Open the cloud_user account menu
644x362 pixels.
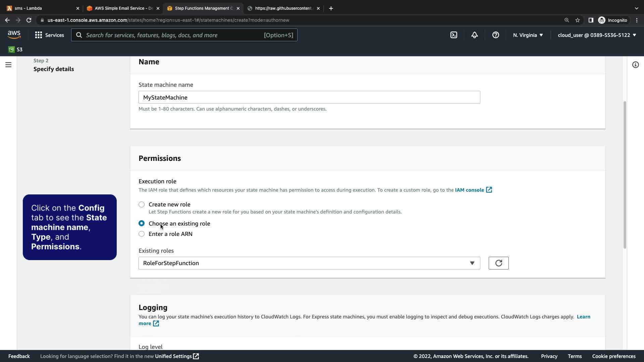point(597,35)
